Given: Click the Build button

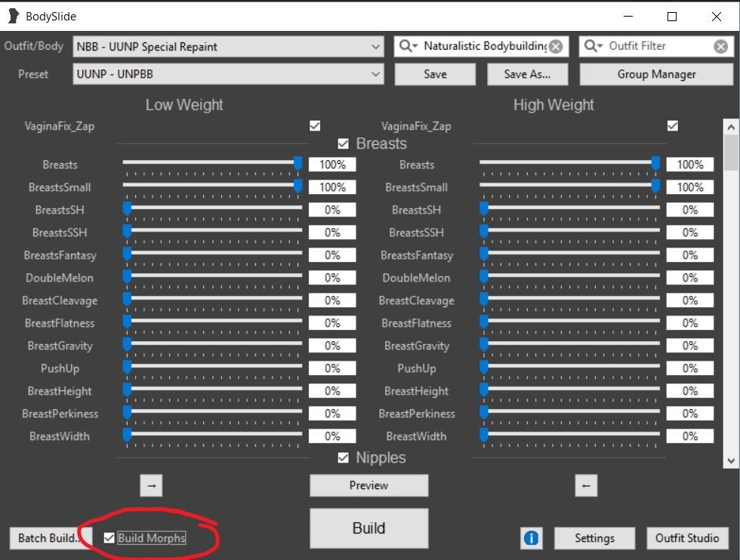Looking at the screenshot, I should tap(369, 528).
